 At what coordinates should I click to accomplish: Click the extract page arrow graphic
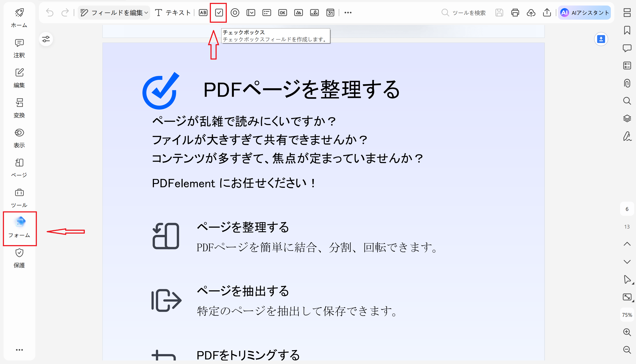166,300
